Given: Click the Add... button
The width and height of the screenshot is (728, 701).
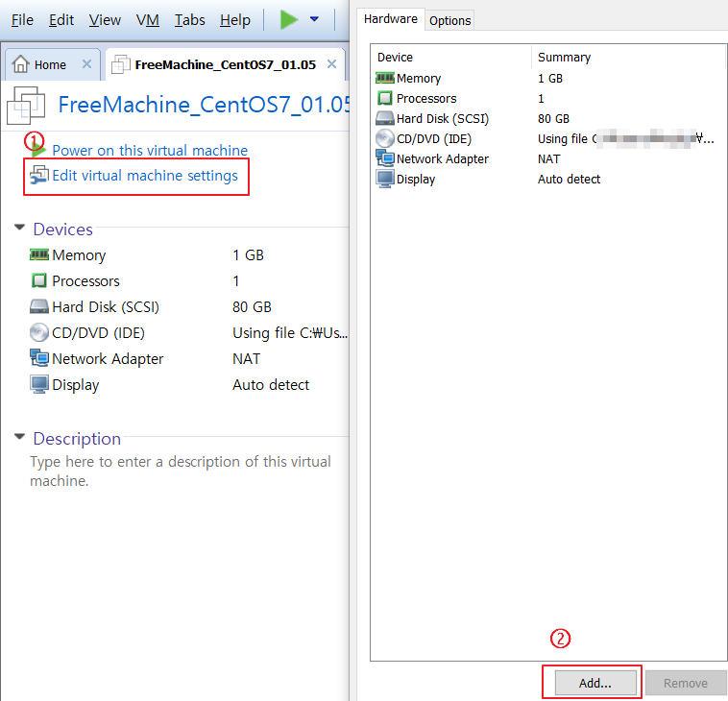Looking at the screenshot, I should 595,683.
